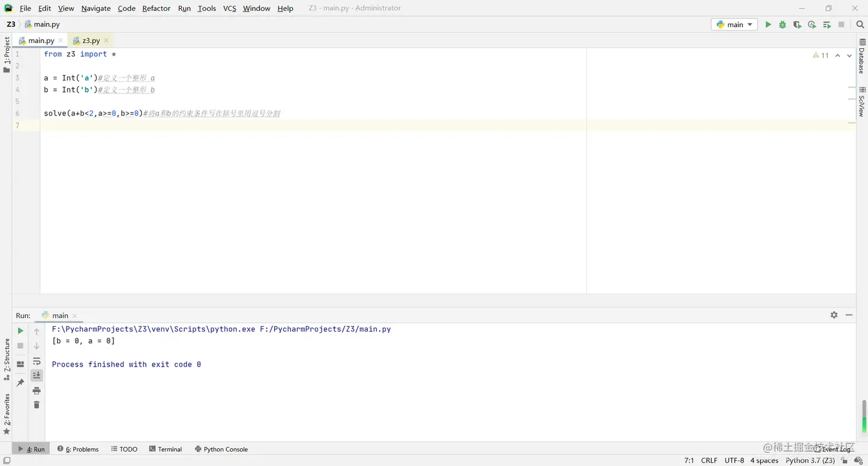Open the main run configuration dropdown

point(734,25)
